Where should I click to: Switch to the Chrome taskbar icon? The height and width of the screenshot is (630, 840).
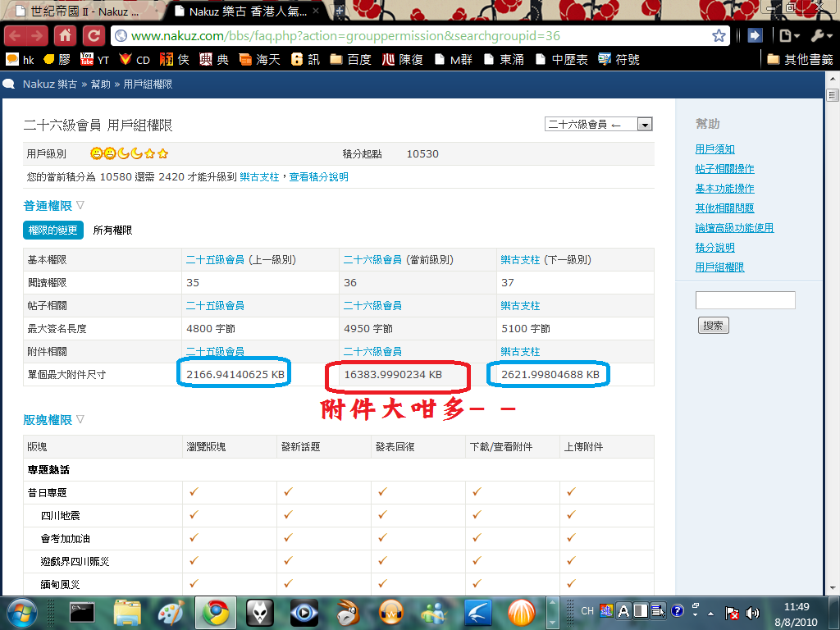(x=216, y=612)
